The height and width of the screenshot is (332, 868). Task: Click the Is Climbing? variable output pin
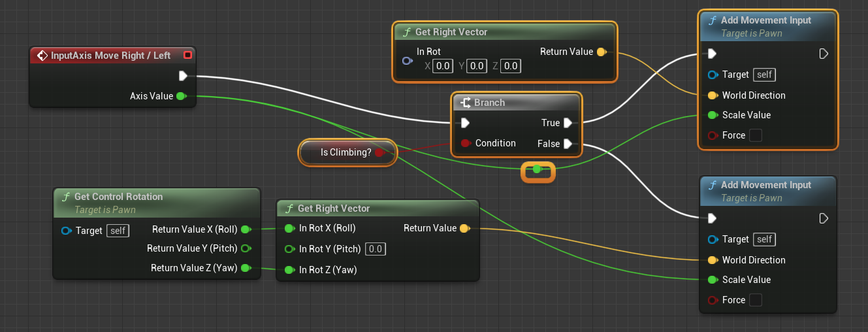click(x=379, y=152)
